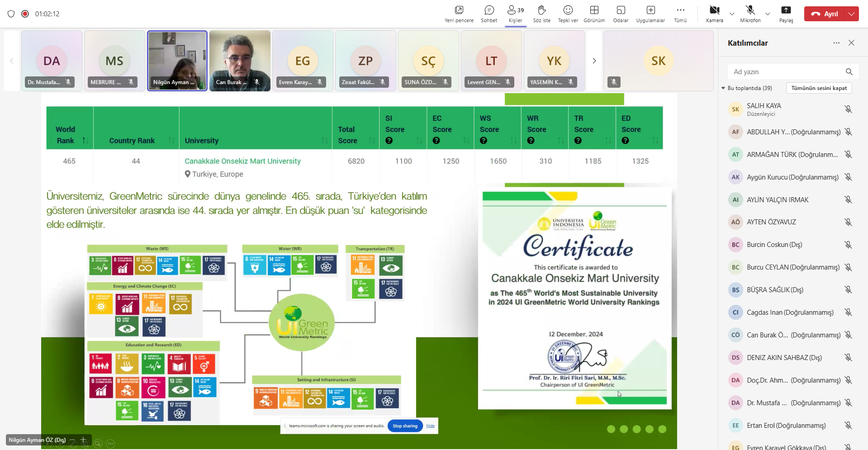This screenshot has width=868, height=450.
Task: Click Paylaş to share screen
Action: pos(786,14)
